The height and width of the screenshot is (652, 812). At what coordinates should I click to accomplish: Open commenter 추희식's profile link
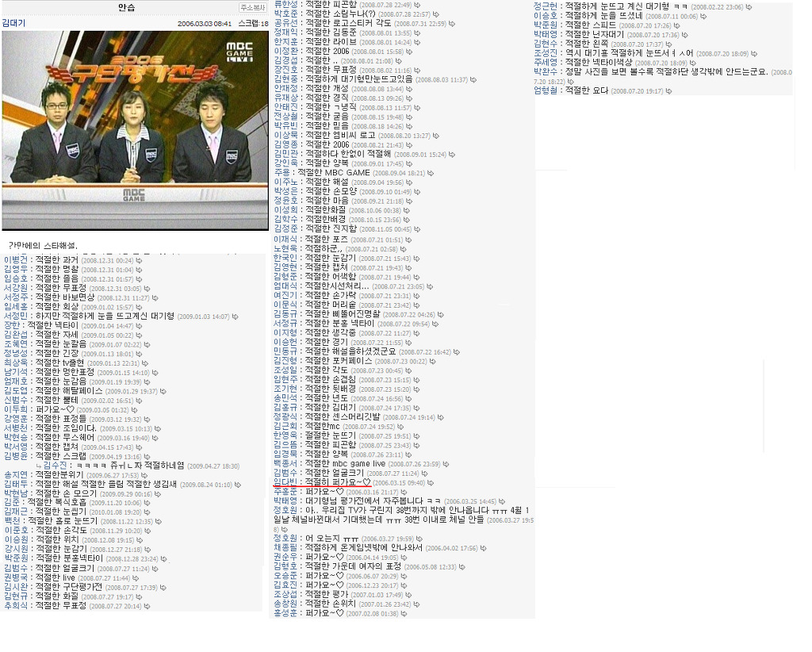16,605
